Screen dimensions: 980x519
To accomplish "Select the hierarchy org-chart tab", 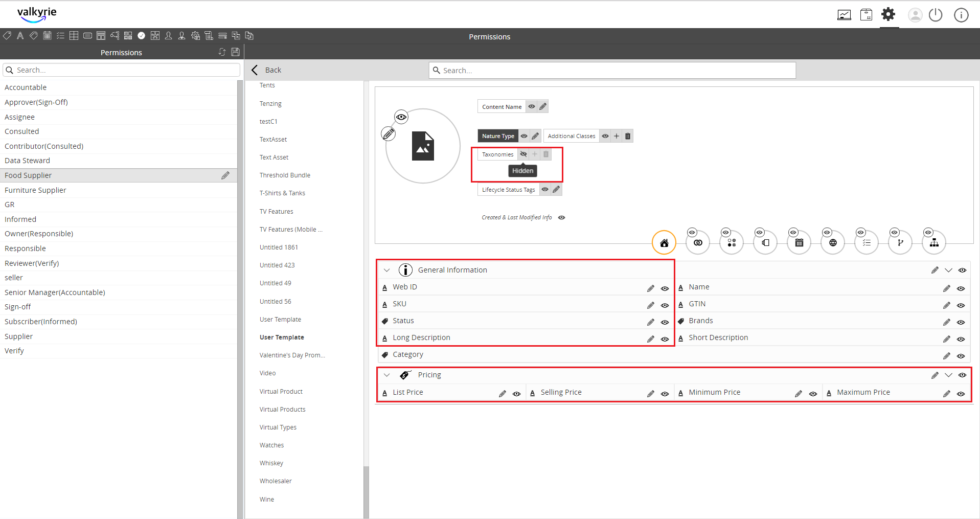I will tap(934, 243).
